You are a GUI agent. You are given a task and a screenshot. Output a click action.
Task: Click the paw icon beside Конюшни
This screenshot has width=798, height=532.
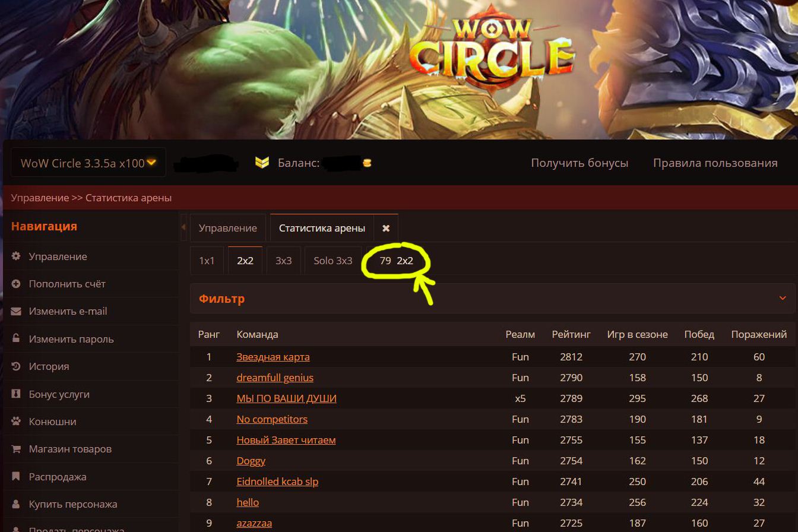coord(16,422)
